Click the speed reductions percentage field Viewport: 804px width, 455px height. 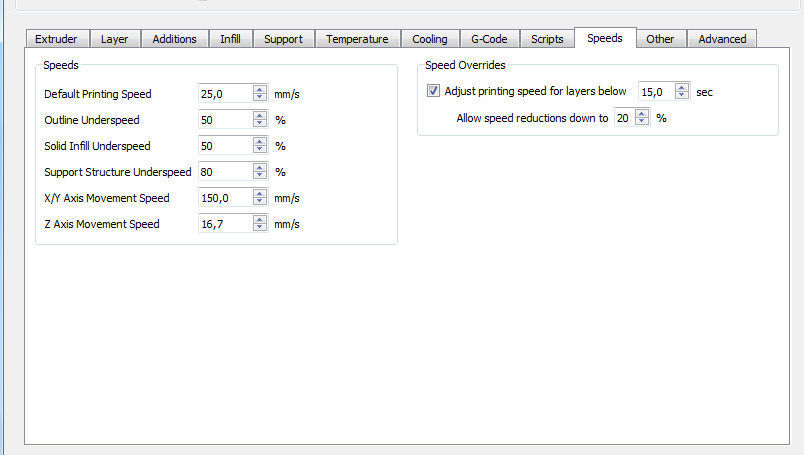coord(625,118)
